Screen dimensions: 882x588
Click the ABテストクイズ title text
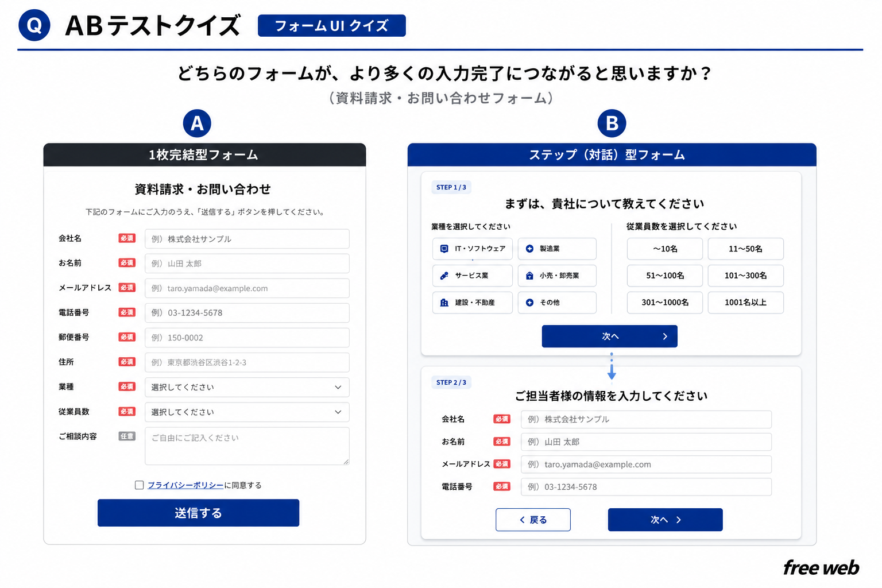tap(153, 26)
